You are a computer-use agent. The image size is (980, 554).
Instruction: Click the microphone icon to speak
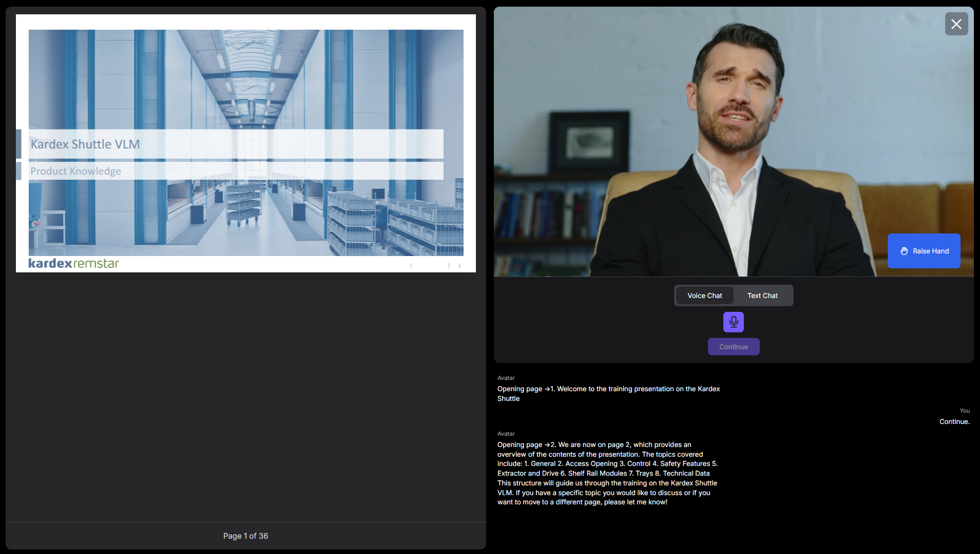(x=733, y=322)
